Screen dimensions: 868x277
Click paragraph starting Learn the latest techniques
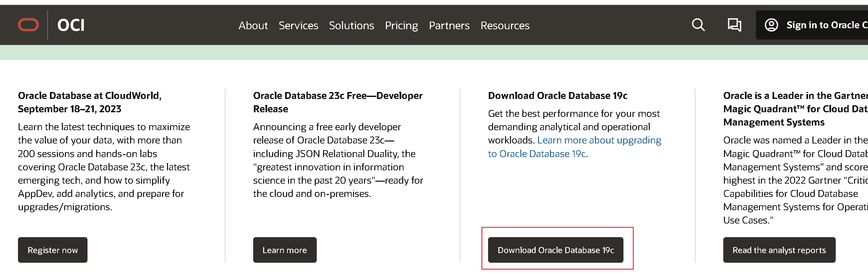point(104,167)
